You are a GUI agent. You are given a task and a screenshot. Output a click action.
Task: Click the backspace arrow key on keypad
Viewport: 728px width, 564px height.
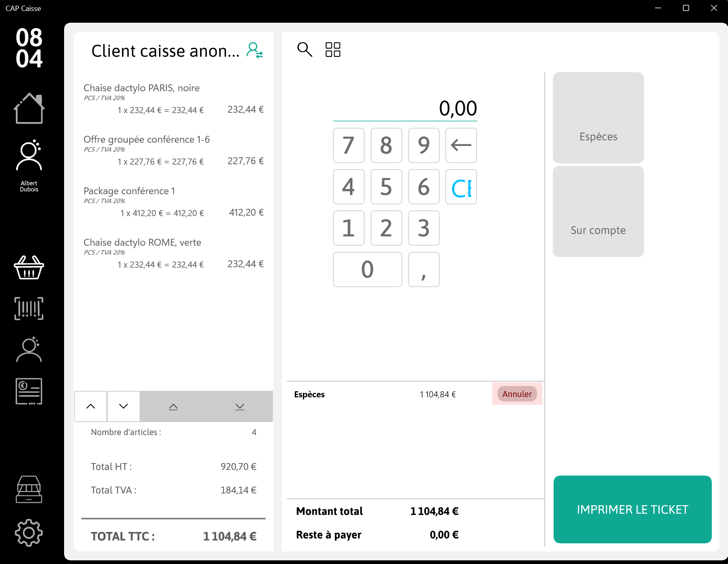pos(461,145)
